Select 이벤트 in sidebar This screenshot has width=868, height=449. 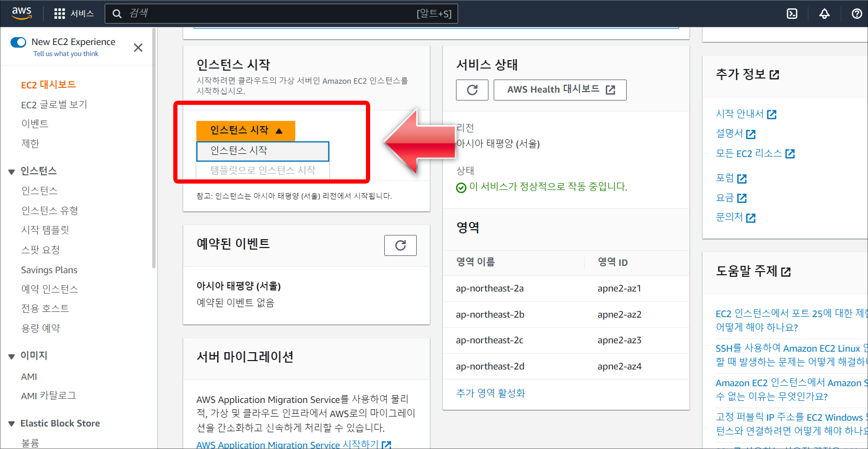pos(35,124)
